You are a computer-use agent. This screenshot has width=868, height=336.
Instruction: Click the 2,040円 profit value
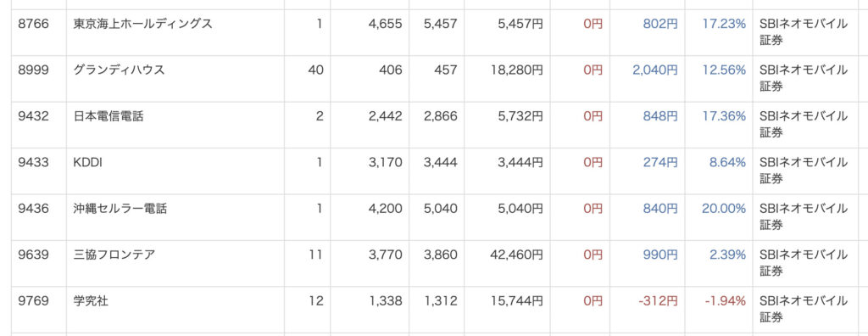(655, 70)
